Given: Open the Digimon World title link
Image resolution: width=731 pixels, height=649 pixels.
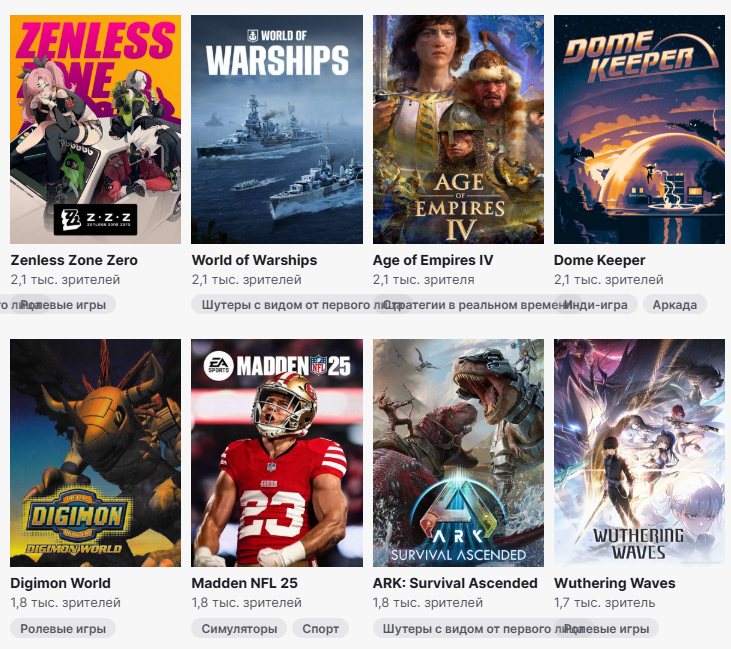Looking at the screenshot, I should [x=61, y=583].
